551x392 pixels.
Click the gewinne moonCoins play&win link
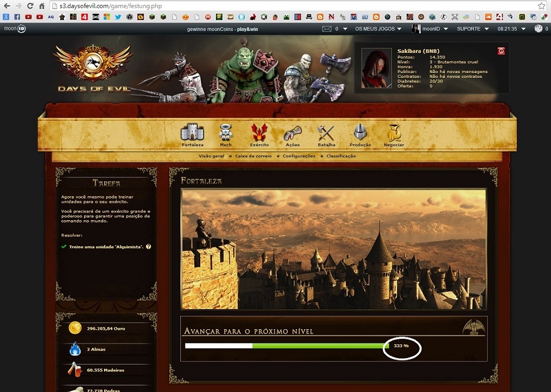pyautogui.click(x=223, y=29)
